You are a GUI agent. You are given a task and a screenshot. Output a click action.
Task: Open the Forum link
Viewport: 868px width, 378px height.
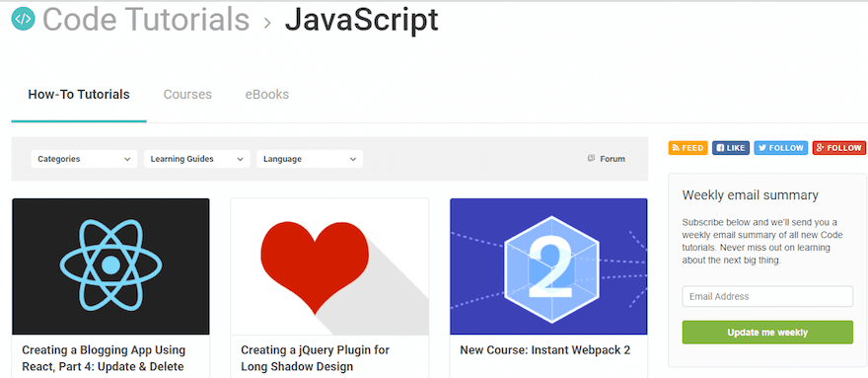click(x=613, y=159)
